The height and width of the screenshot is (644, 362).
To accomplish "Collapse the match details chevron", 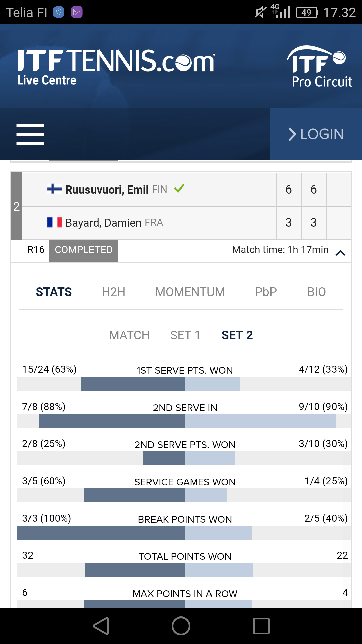I will [340, 253].
